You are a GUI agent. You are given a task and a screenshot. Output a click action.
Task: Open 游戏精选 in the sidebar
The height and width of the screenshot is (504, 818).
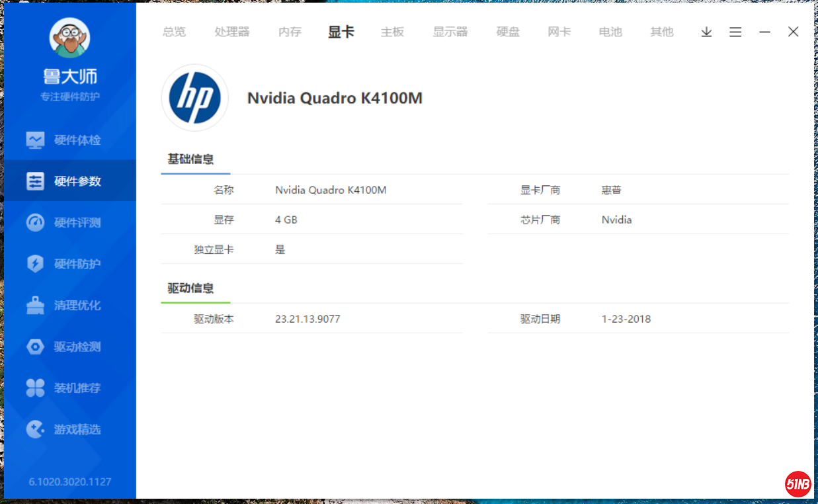(70, 429)
